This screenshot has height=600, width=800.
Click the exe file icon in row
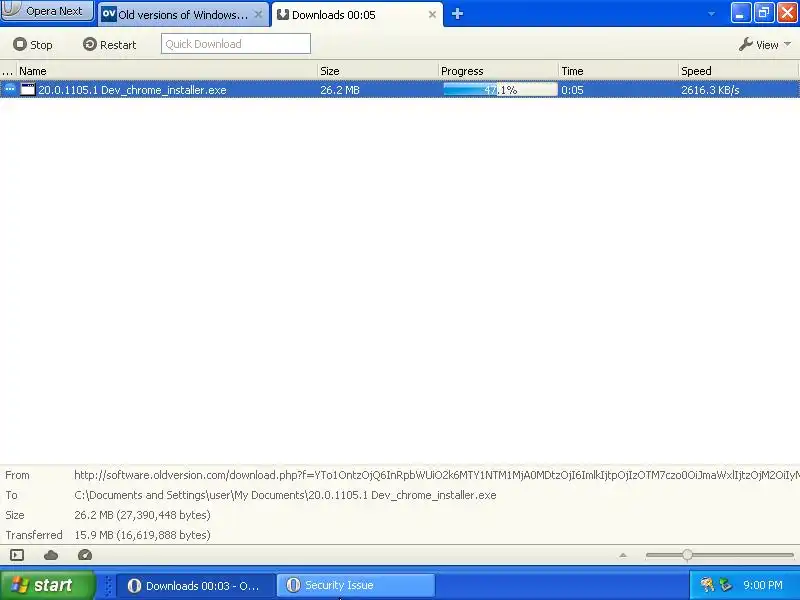click(x=28, y=90)
